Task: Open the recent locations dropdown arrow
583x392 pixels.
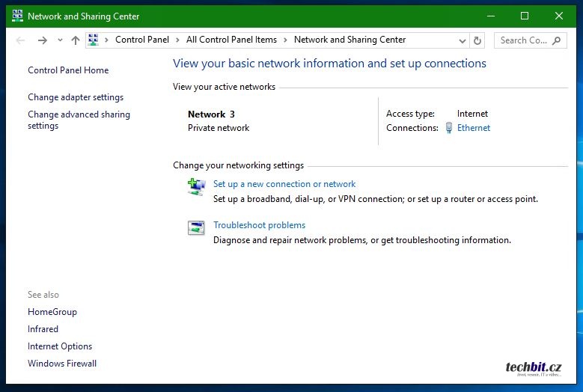Action: [60, 40]
